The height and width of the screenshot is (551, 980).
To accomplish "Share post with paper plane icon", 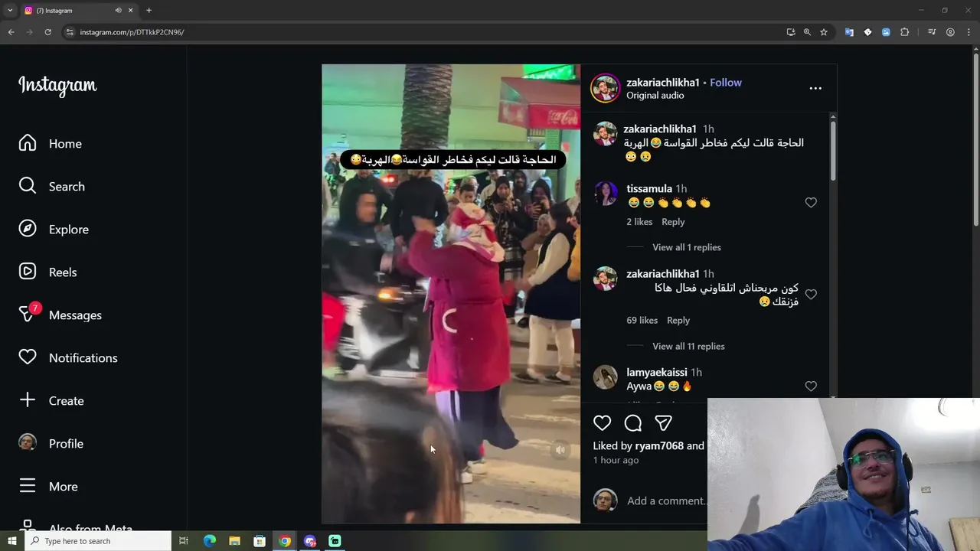I will tap(664, 423).
